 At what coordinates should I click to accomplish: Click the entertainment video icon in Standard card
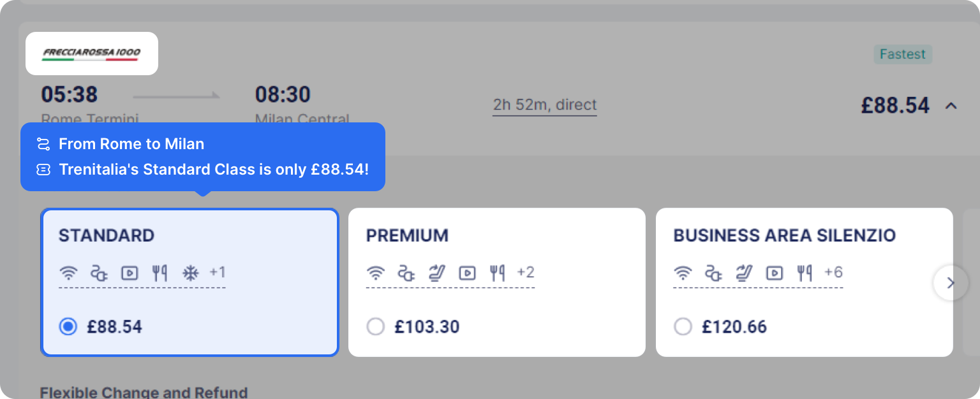point(129,273)
